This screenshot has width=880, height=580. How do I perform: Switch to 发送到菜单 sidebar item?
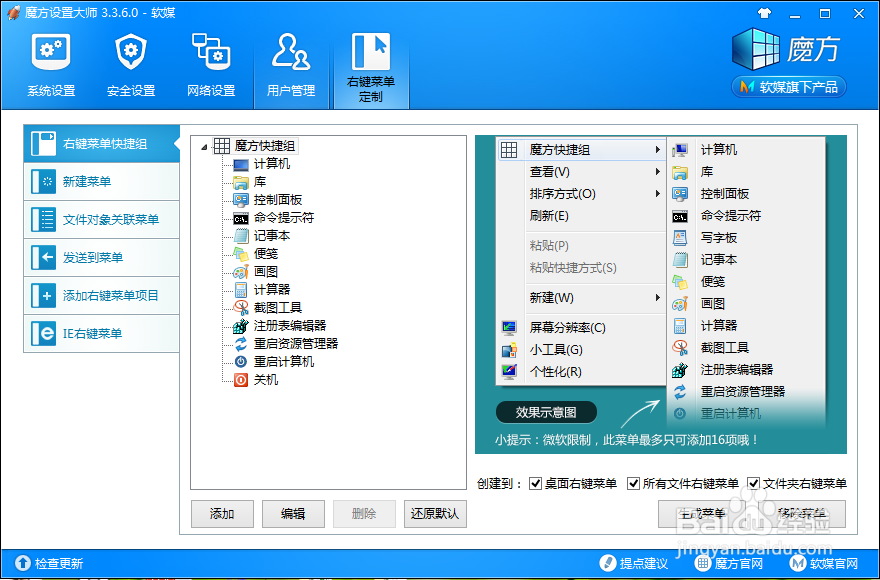[102, 257]
